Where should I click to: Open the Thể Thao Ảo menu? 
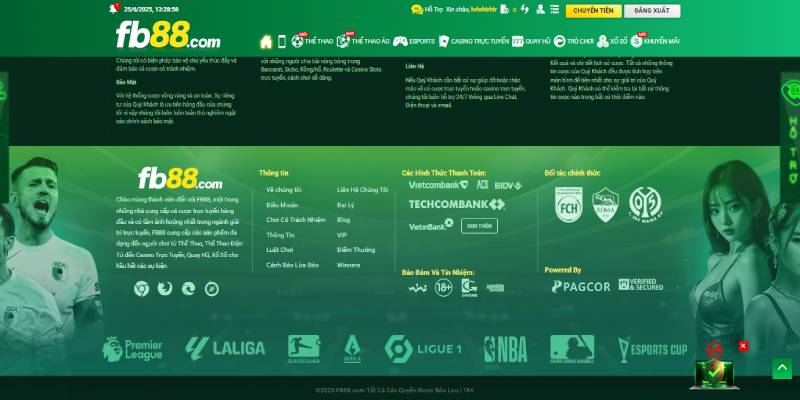(363, 41)
